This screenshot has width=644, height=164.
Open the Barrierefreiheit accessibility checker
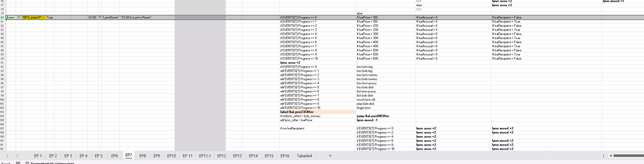[x=50, y=163]
